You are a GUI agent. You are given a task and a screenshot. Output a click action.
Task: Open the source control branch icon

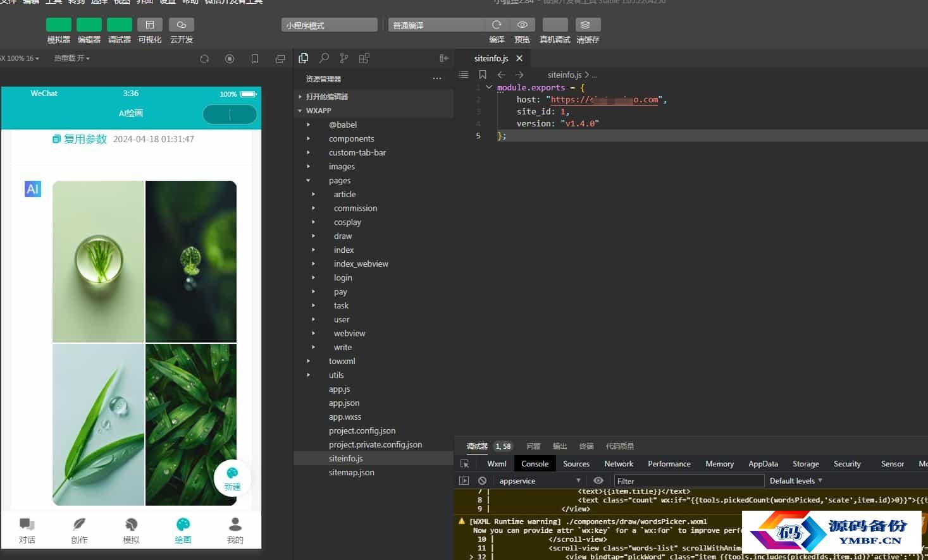(343, 58)
